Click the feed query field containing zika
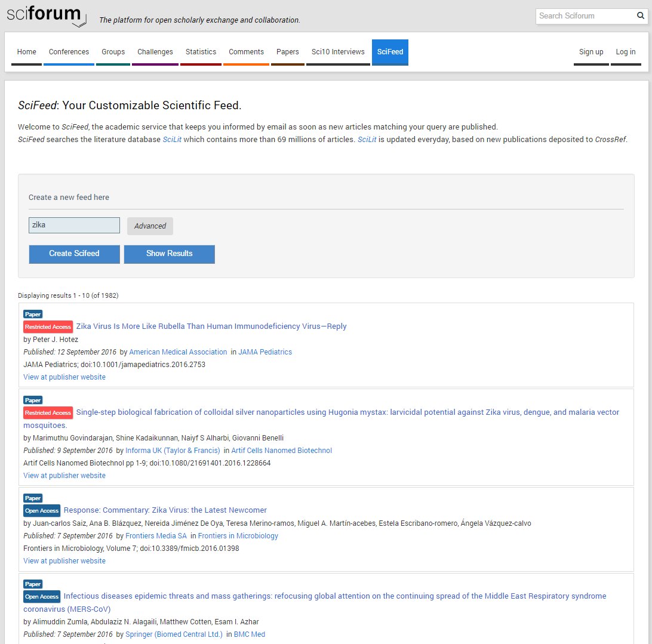This screenshot has height=644, width=652. [74, 226]
